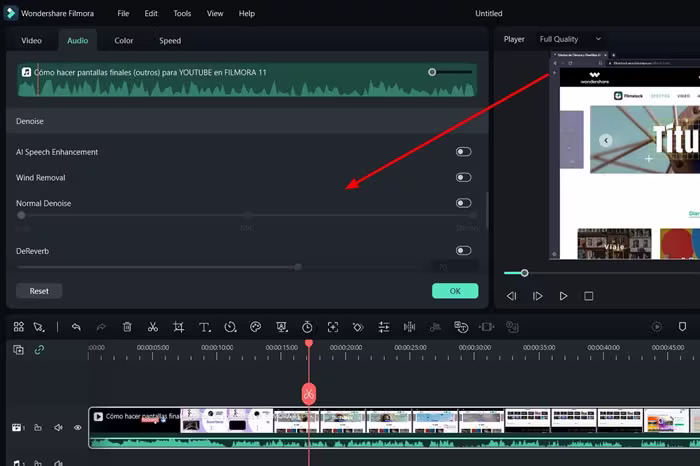The image size is (700, 466).
Task: Switch to the Color tab
Action: [x=124, y=41]
